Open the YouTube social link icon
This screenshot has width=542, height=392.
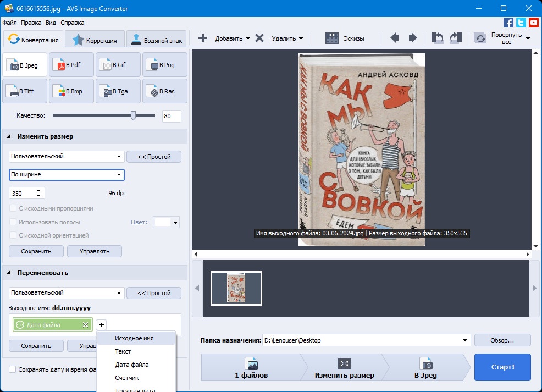(533, 23)
